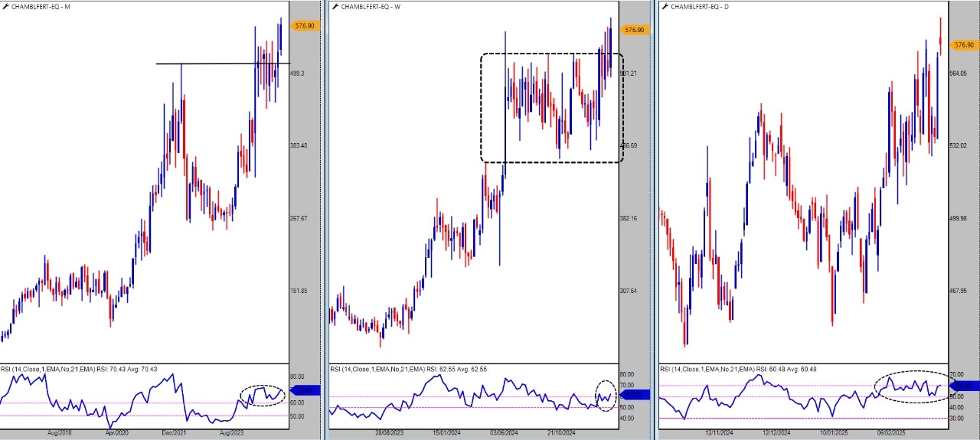This screenshot has height=440, width=980.
Task: Click the Aug/2023 date on monthly time axis
Action: (x=232, y=433)
